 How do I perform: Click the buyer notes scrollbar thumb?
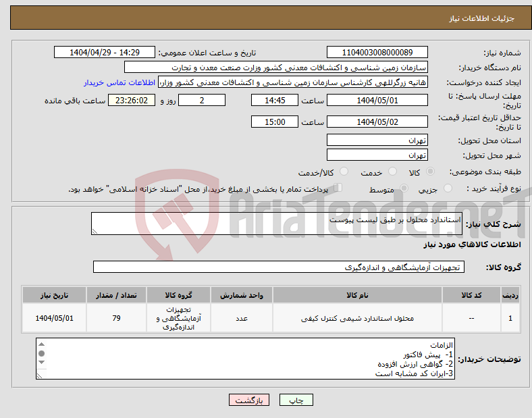[x=41, y=354]
